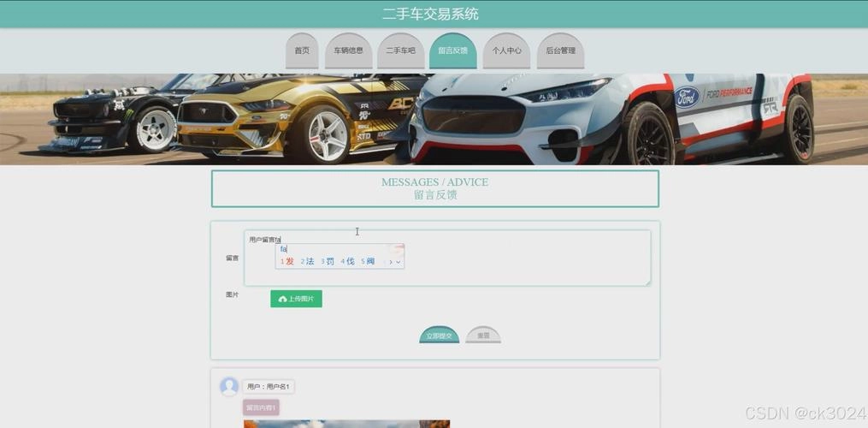The width and height of the screenshot is (868, 428).
Task: Click the user avatar icon in the comment
Action: click(x=229, y=386)
